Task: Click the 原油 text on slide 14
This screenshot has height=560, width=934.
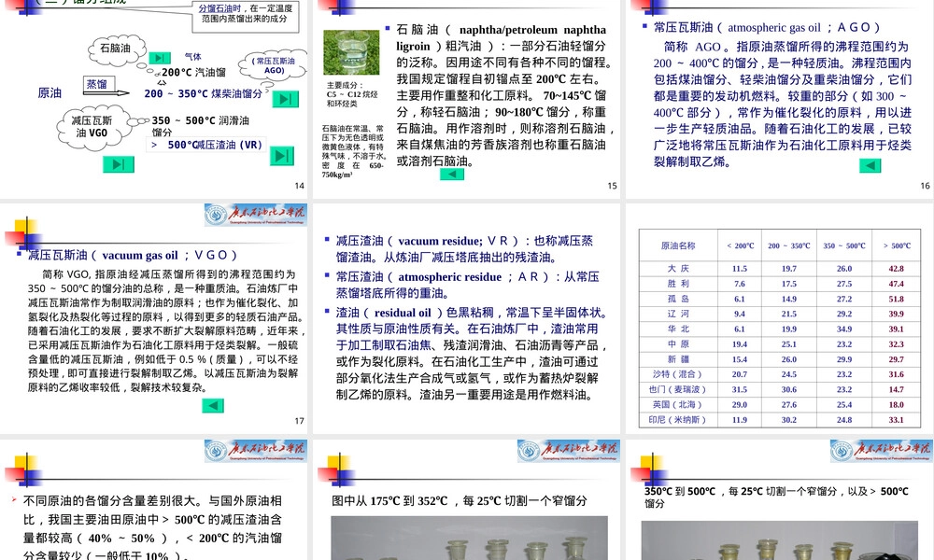Action: 50,92
